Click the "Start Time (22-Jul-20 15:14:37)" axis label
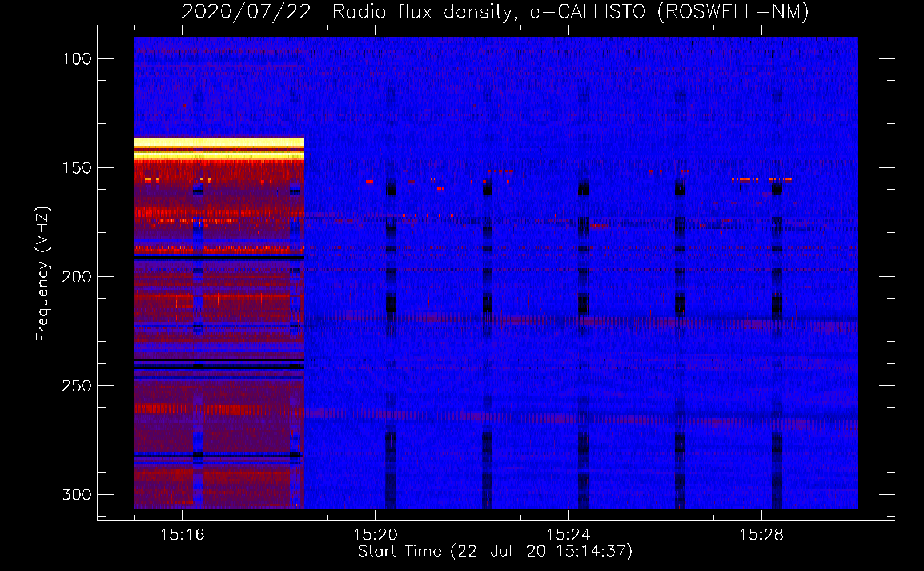 [x=495, y=552]
